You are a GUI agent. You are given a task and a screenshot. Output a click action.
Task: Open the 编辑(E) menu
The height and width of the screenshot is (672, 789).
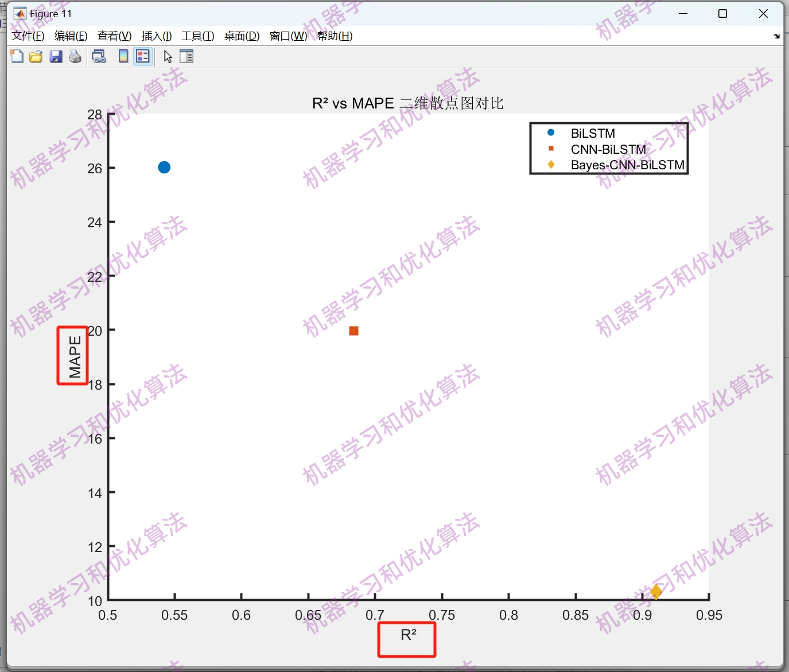click(x=70, y=36)
